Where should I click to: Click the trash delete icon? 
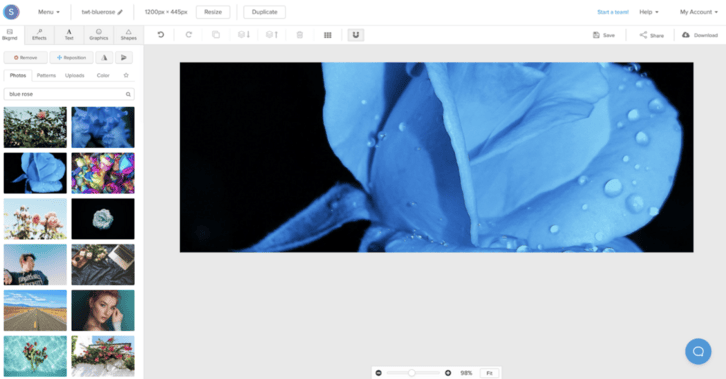[300, 35]
